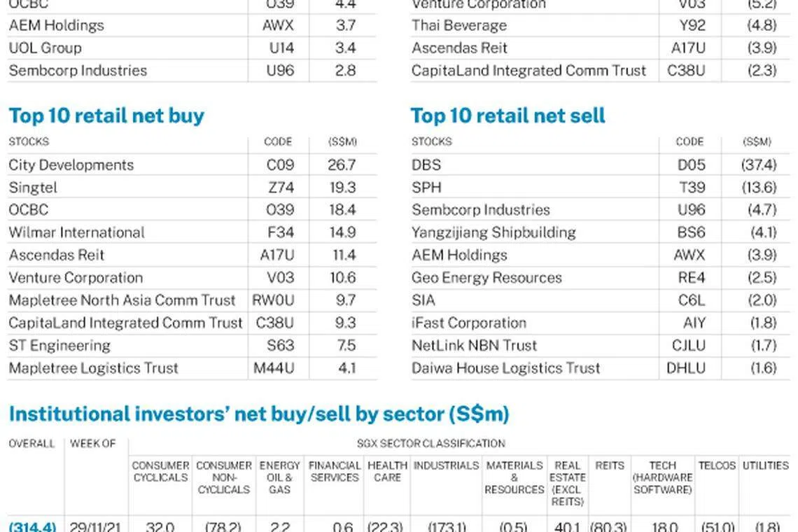Screen dimensions: 798x532
Task: Select Wilmar International in the net buy list
Action: tap(76, 232)
